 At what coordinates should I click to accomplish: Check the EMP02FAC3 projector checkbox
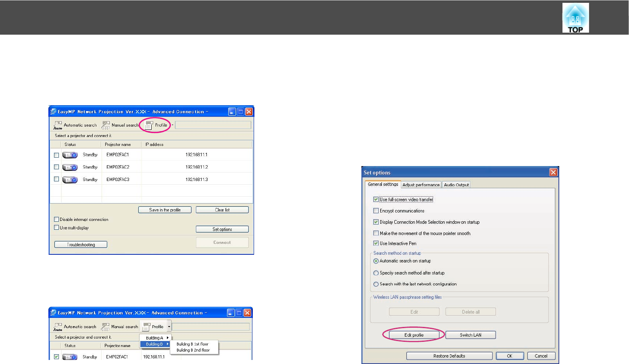coord(56,179)
